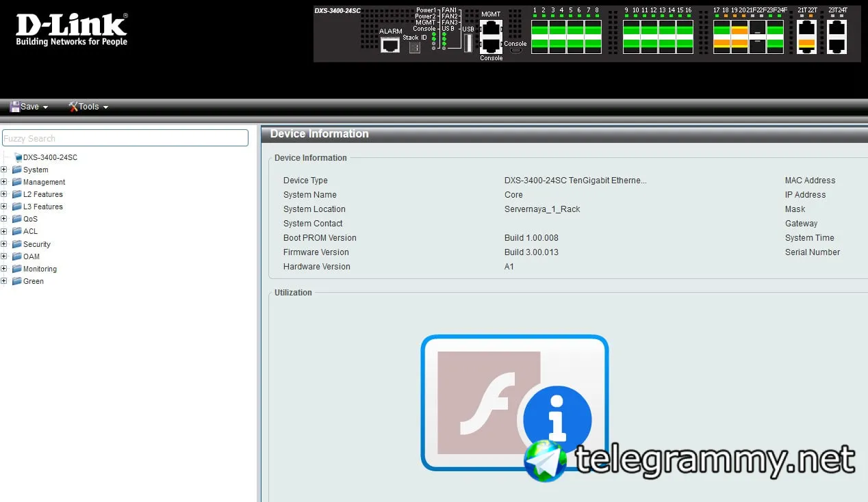Viewport: 868px width, 502px height.
Task: Select orange port 19 on the panel
Action: (739, 28)
